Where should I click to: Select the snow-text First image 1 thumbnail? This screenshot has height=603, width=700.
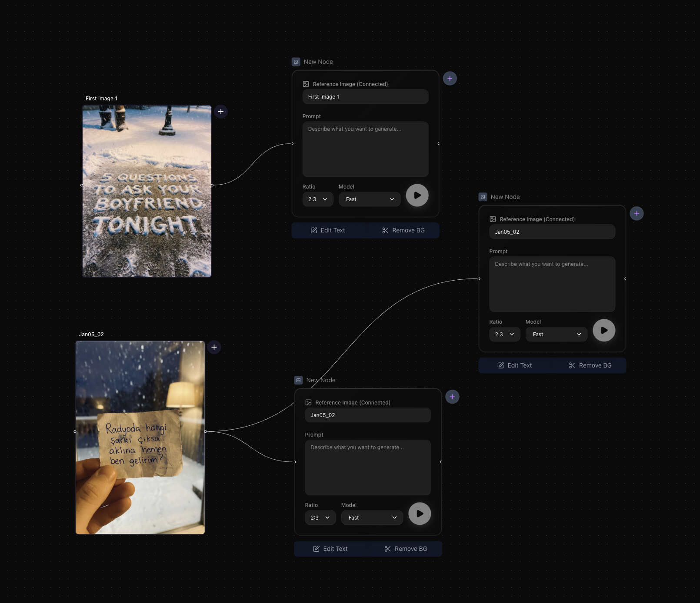pos(147,191)
